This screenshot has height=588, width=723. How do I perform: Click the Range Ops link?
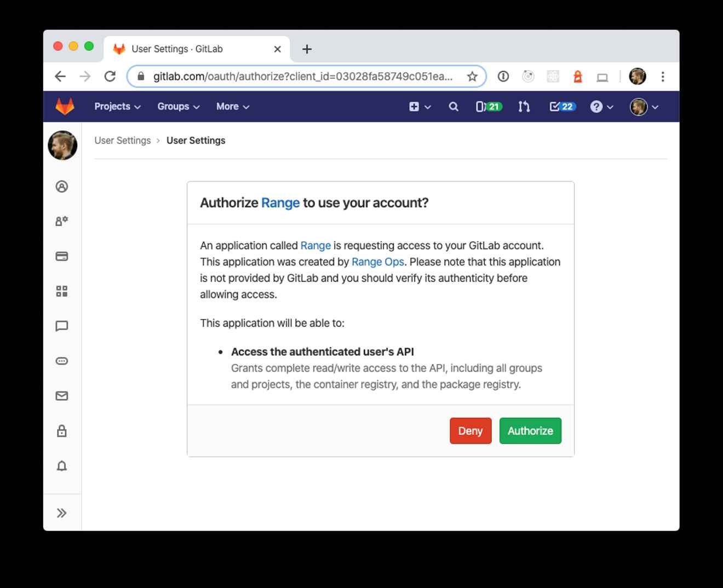point(377,262)
